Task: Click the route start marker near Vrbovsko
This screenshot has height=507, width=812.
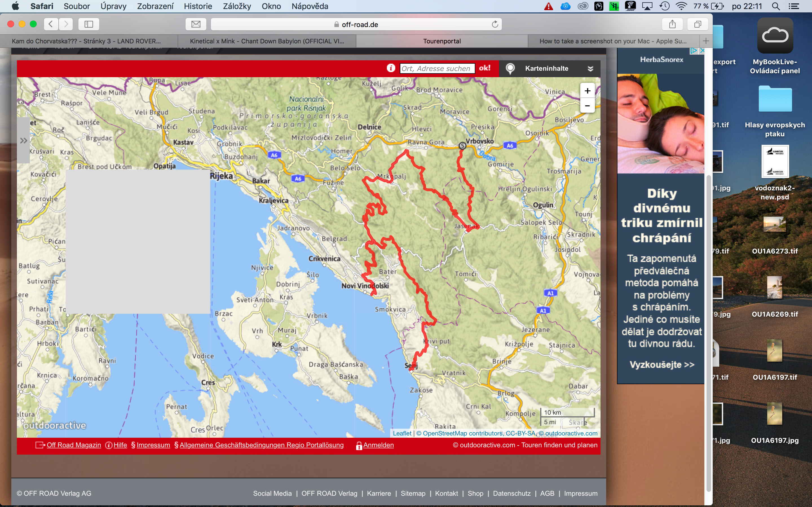Action: click(x=462, y=146)
